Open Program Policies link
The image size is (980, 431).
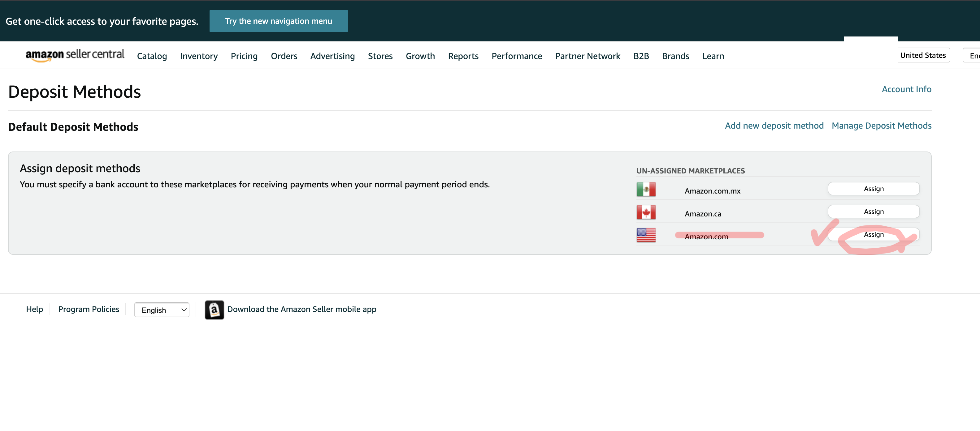[x=88, y=309]
